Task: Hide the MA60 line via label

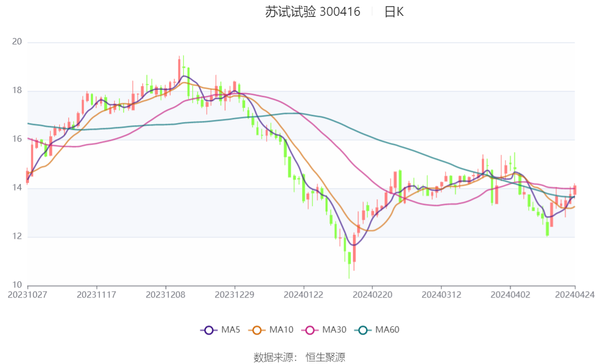Action: (x=387, y=330)
